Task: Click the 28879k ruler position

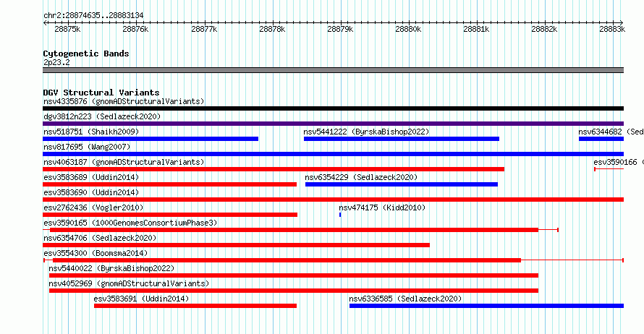Action: click(340, 29)
